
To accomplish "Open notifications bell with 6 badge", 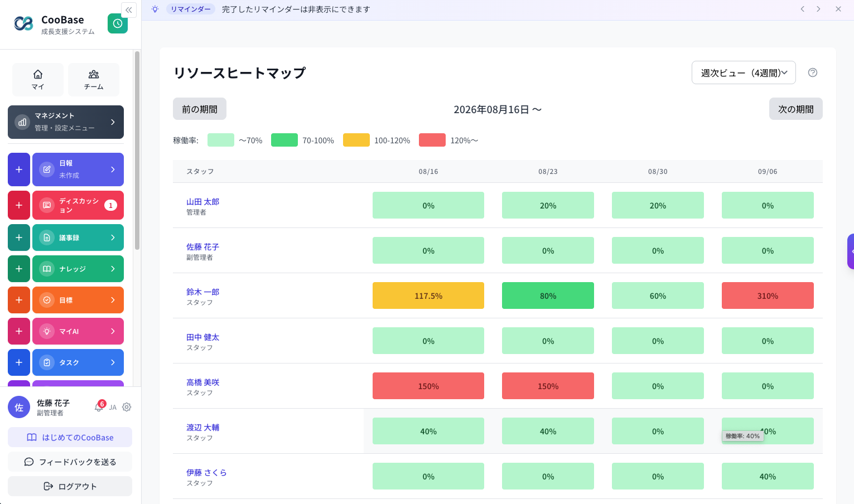I will click(x=99, y=406).
